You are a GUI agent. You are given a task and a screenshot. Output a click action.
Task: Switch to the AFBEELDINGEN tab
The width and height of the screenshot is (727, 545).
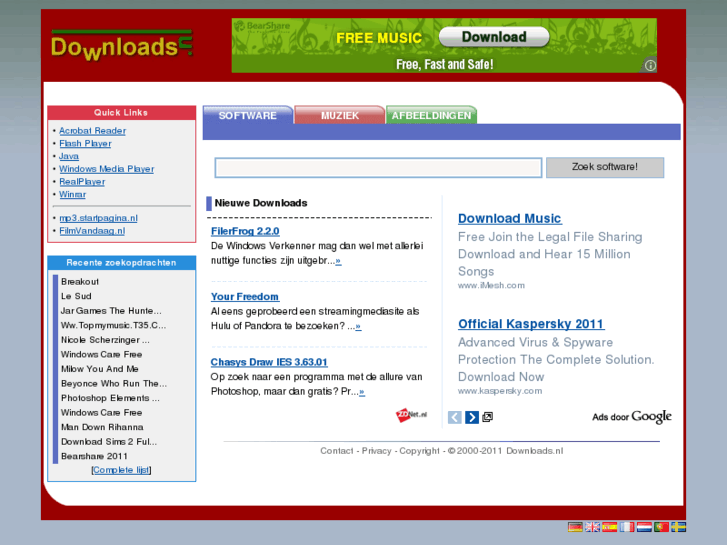click(x=431, y=115)
